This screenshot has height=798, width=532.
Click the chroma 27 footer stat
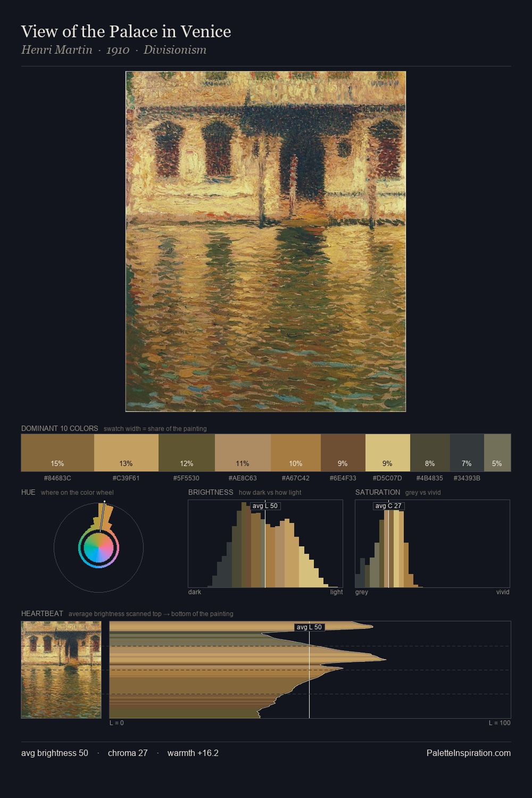coord(128,753)
